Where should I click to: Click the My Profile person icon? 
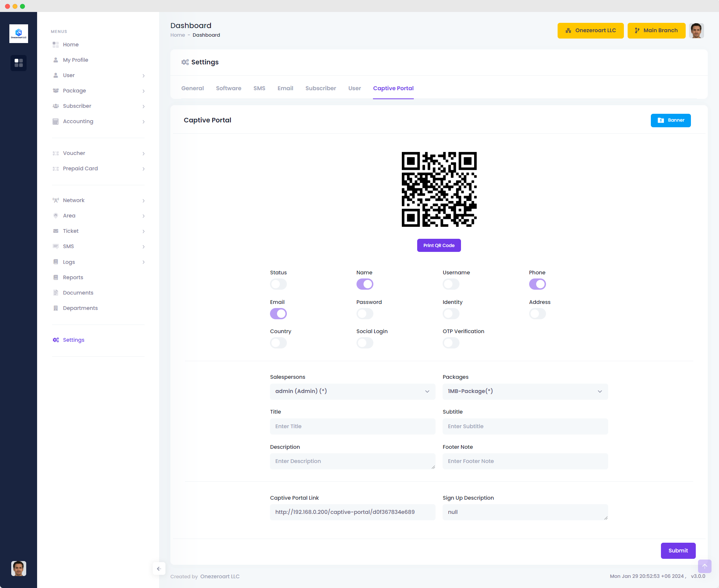(56, 60)
